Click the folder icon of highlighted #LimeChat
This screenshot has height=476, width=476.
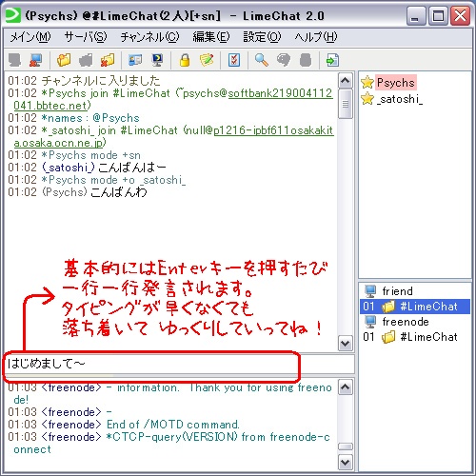[x=388, y=307]
